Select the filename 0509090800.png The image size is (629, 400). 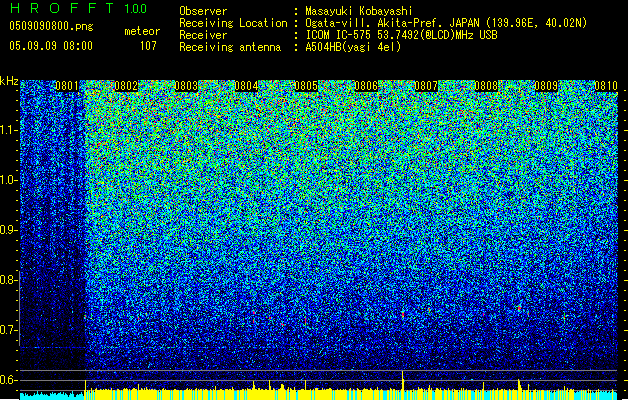51,26
